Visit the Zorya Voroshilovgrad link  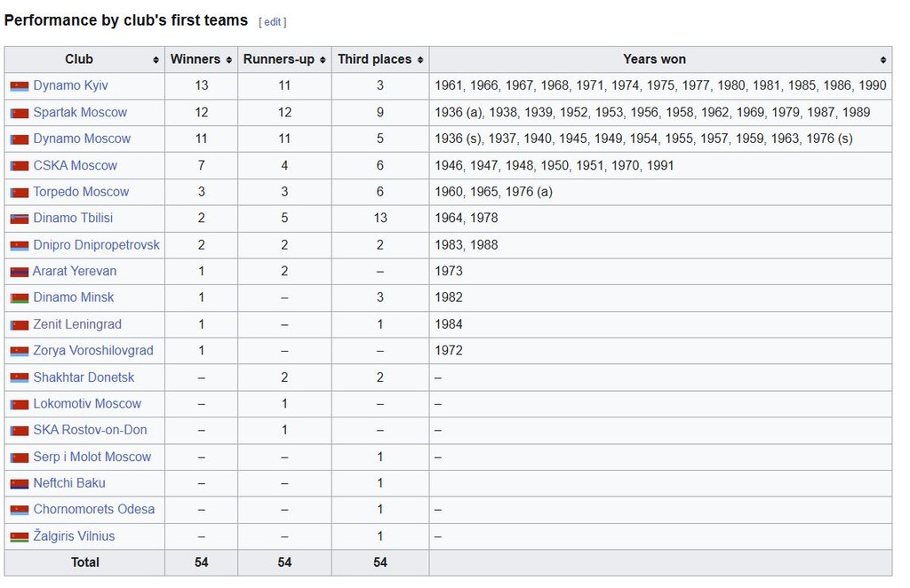click(92, 351)
